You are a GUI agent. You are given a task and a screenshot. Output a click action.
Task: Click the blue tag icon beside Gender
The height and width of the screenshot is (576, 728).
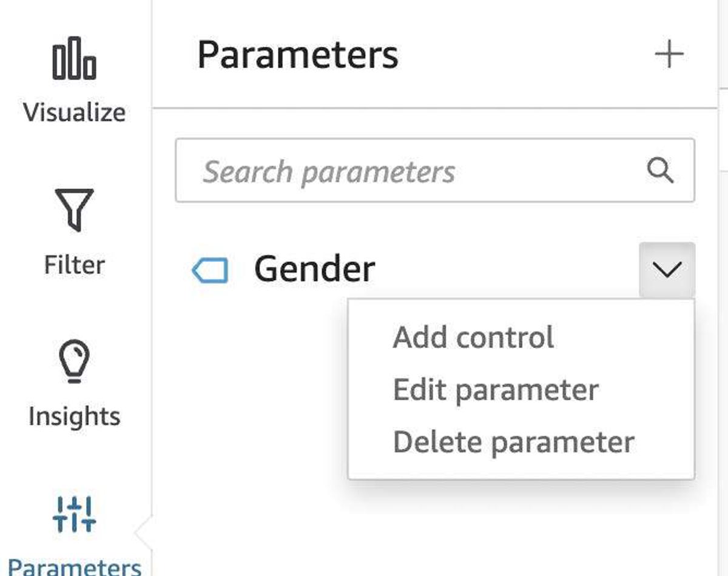pyautogui.click(x=210, y=270)
